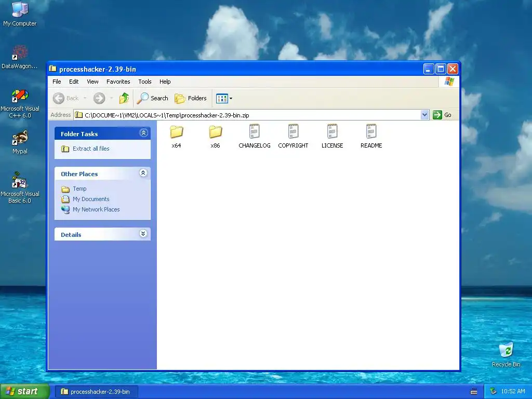Click the Up folder toolbar icon
Viewport: 532px width, 399px height.
[x=124, y=98]
